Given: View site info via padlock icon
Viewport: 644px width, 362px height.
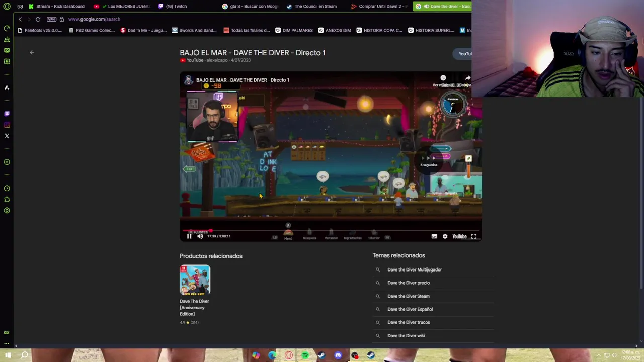Looking at the screenshot, I should coord(62,19).
